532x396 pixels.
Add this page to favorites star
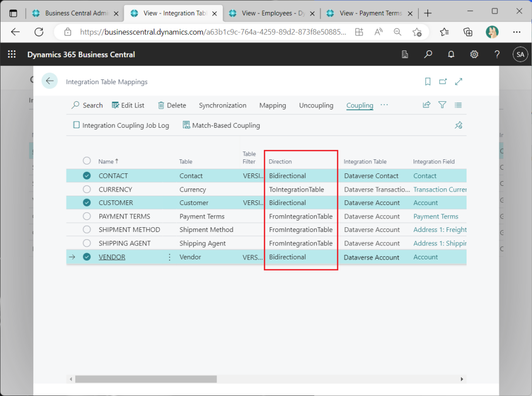click(417, 32)
